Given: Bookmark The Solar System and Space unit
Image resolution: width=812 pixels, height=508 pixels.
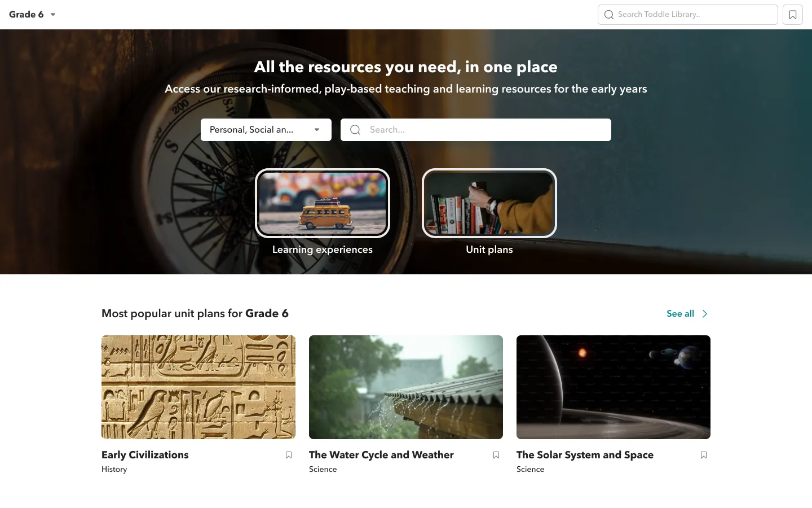Looking at the screenshot, I should click(703, 455).
